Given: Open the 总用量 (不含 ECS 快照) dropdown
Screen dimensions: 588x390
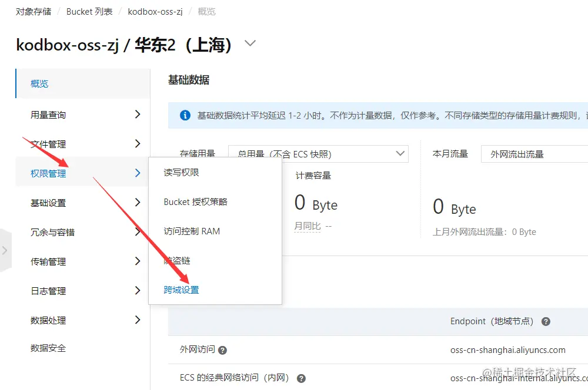Looking at the screenshot, I should 318,154.
